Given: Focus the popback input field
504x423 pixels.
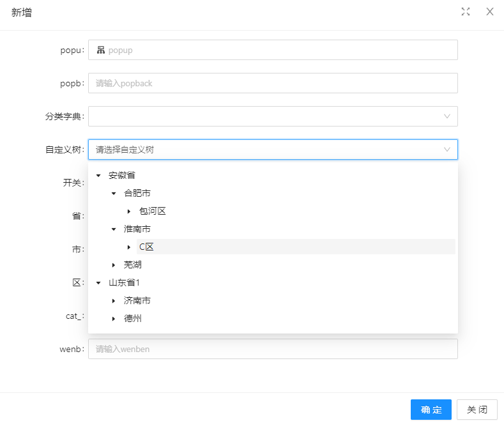Looking at the screenshot, I should coord(273,83).
